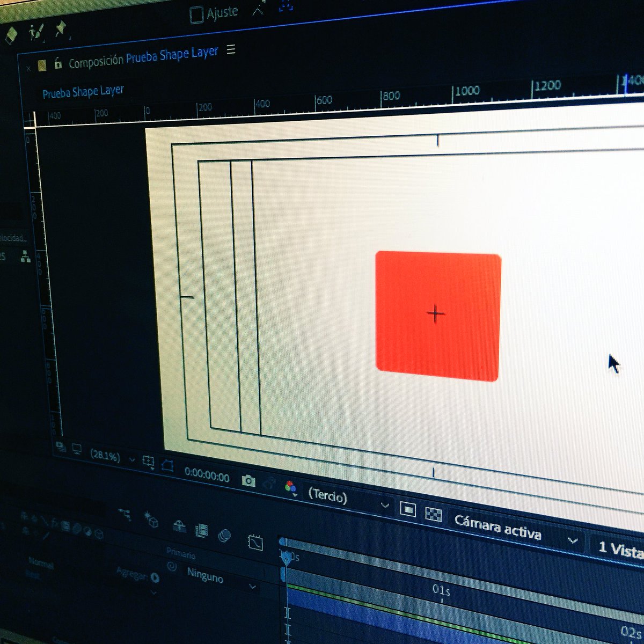Select the Roto Brush tool
Viewport: 644px width, 644px height.
pyautogui.click(x=36, y=32)
